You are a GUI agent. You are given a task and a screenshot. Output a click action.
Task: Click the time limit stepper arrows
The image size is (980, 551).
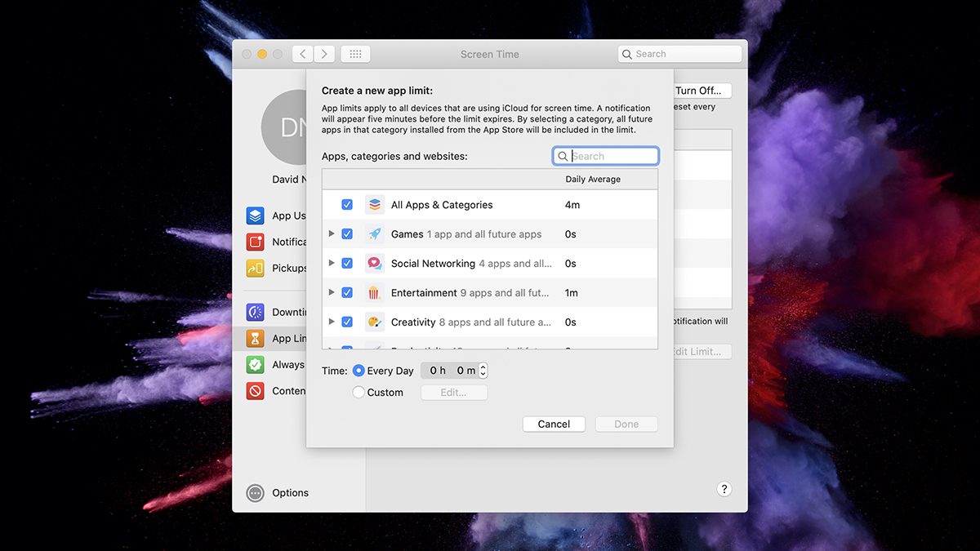(483, 371)
